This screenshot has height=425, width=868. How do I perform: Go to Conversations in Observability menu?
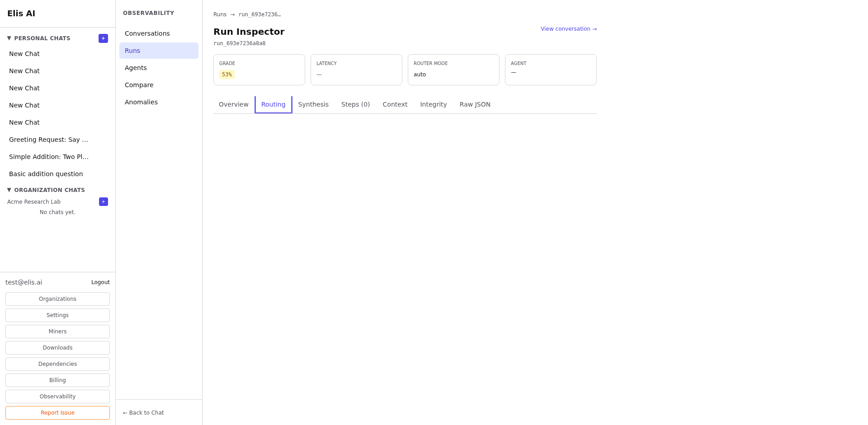tap(147, 33)
